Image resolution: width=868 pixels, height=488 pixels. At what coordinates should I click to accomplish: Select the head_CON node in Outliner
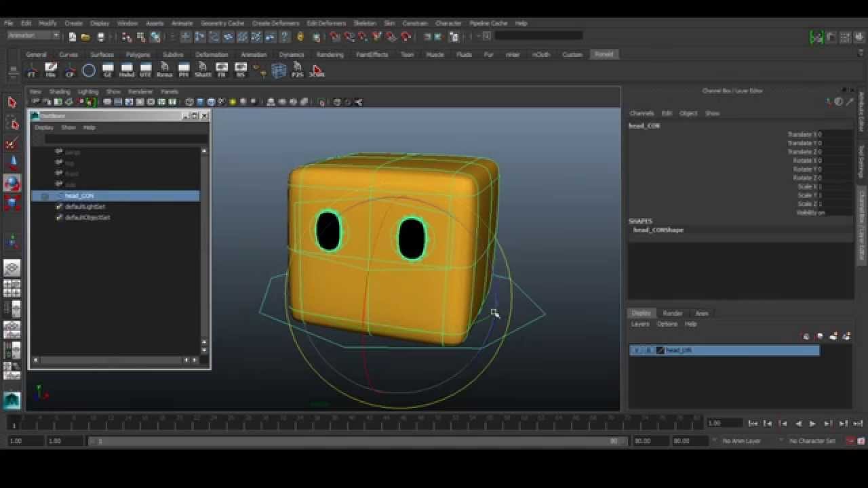[116, 196]
